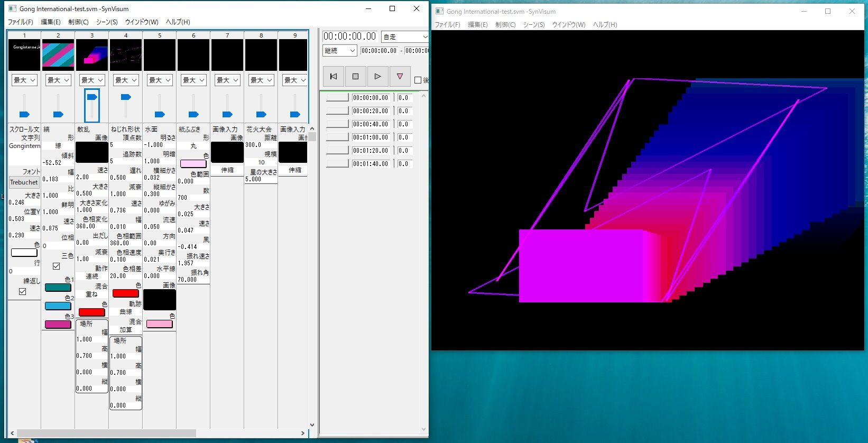868x443 pixels.
Task: Open the 最大 dropdown under scene 5
Action: coord(160,80)
